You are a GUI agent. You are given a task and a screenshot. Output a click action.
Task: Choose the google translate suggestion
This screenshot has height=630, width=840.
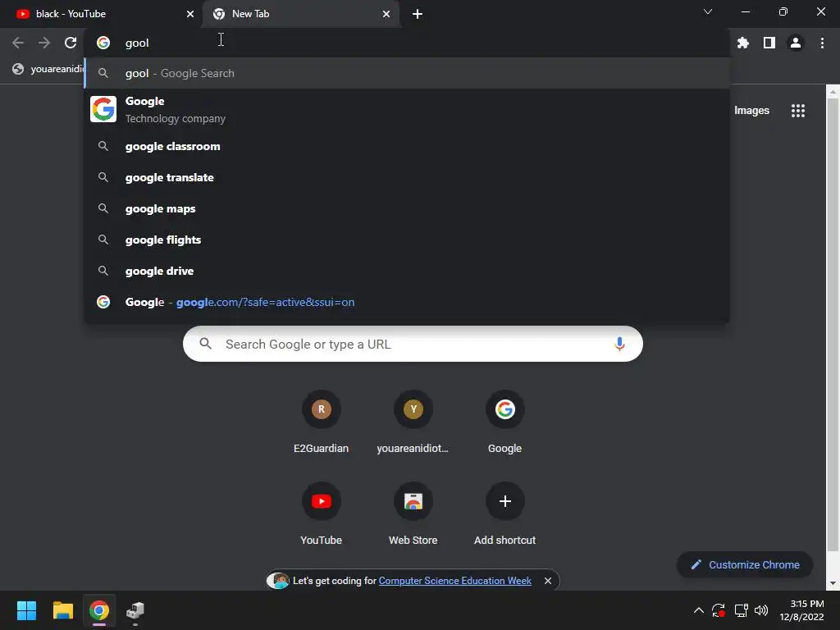407,177
